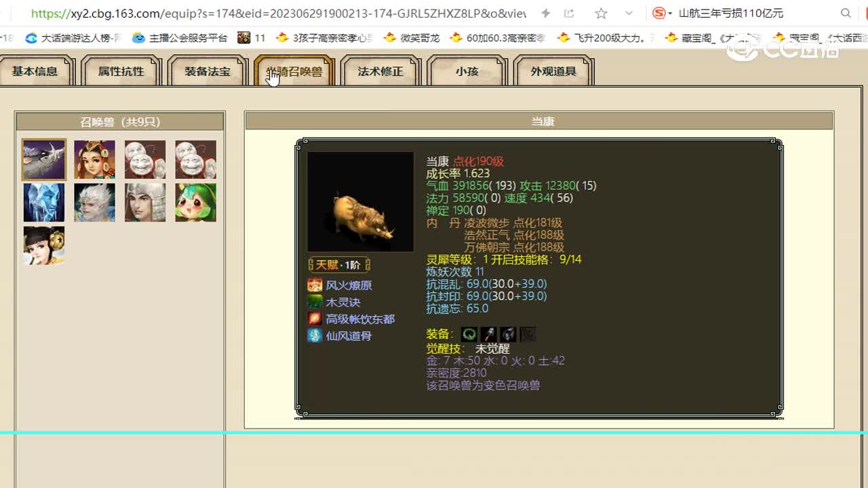Viewport: 868px width, 488px height.
Task: Click the 炼妖次数 11 text
Action: point(455,271)
